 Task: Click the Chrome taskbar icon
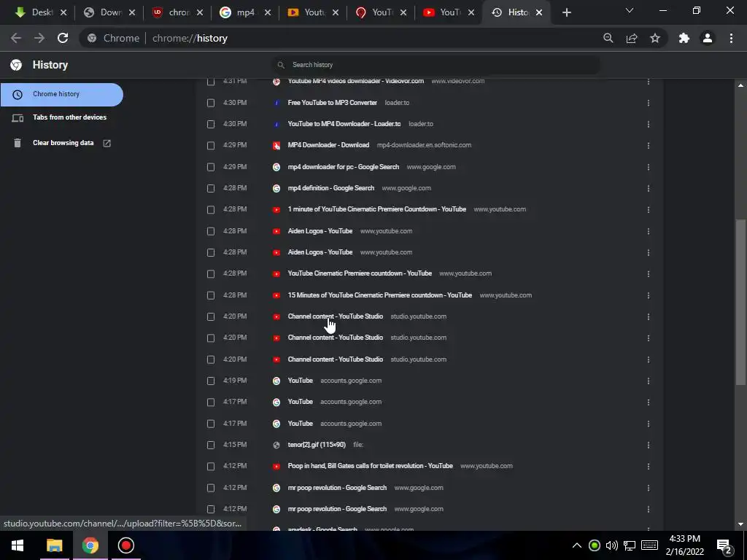(90, 545)
